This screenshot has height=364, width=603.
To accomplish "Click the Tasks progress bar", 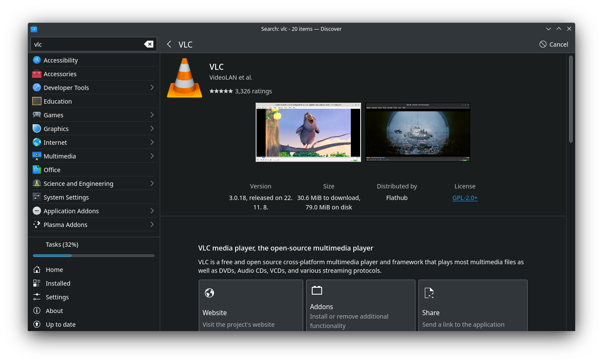I will tap(94, 256).
